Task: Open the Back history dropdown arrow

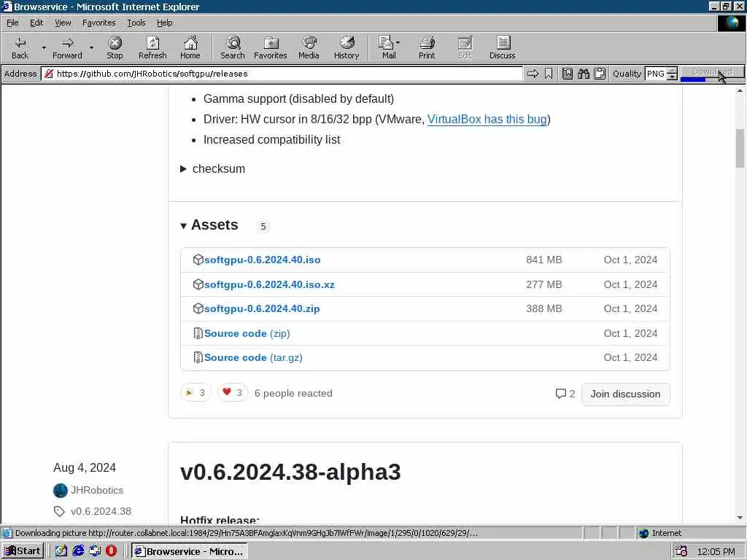Action: 44,47
